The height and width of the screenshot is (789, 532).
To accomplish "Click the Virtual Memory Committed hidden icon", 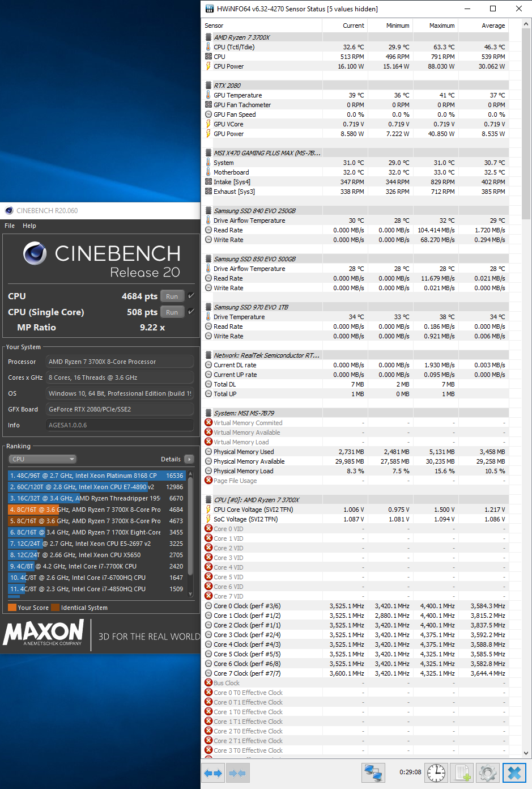I will pyautogui.click(x=208, y=423).
